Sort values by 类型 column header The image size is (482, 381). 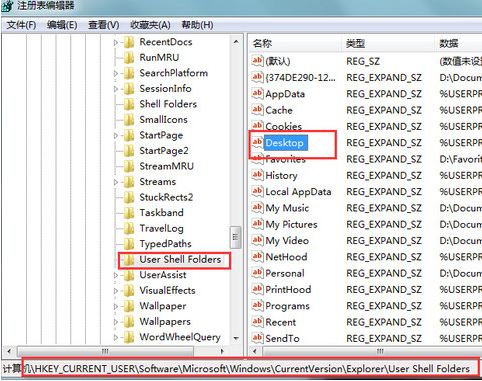click(388, 43)
